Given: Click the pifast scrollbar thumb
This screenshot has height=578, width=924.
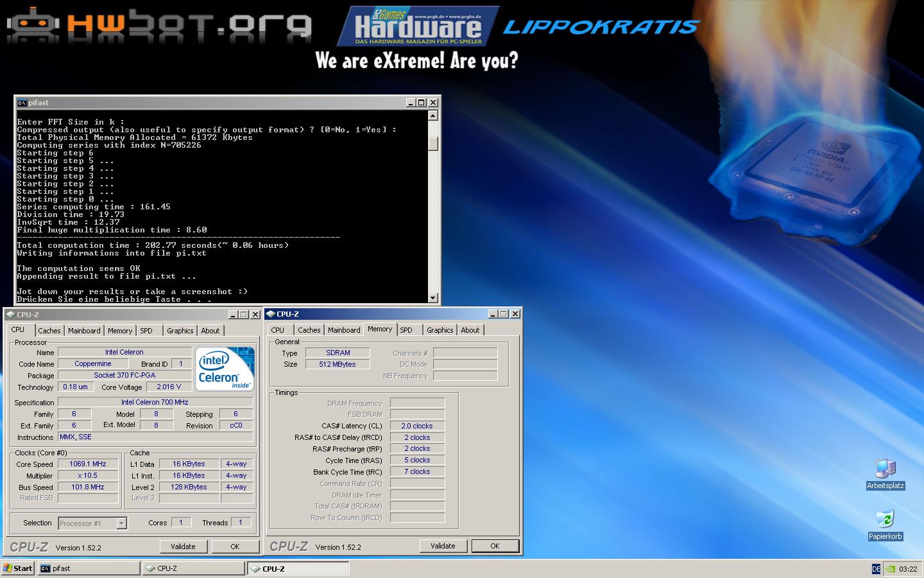Looking at the screenshot, I should tap(433, 143).
